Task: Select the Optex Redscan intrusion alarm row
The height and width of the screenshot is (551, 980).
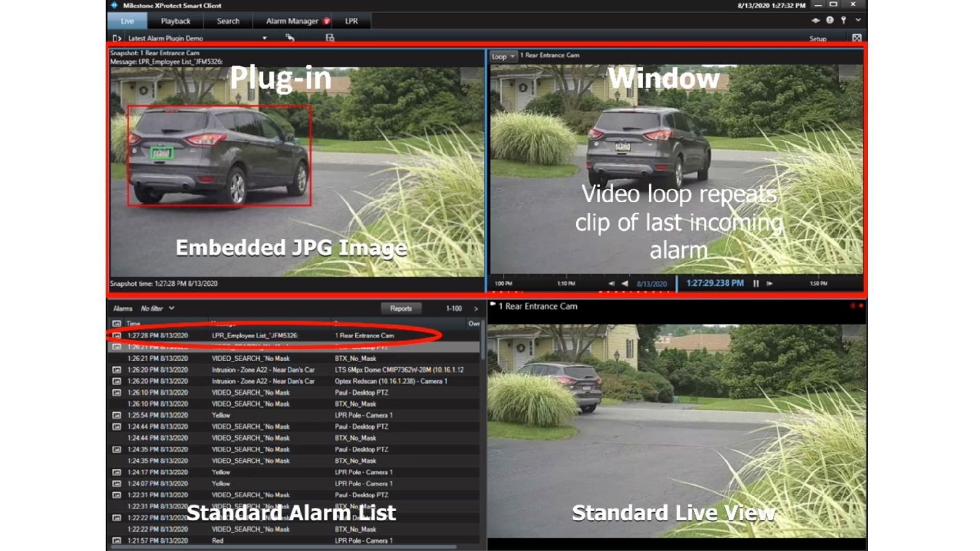Action: pos(293,381)
